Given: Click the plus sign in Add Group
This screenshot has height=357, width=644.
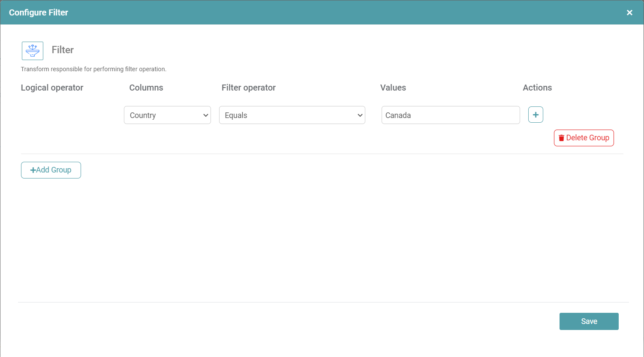Looking at the screenshot, I should click(33, 170).
